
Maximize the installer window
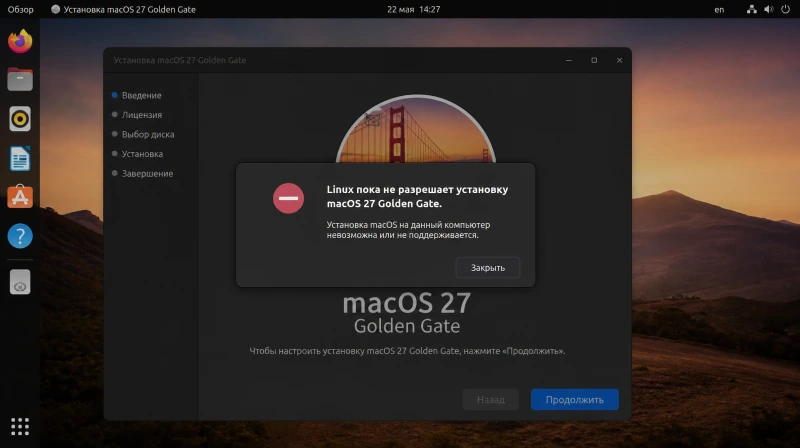tap(594, 60)
